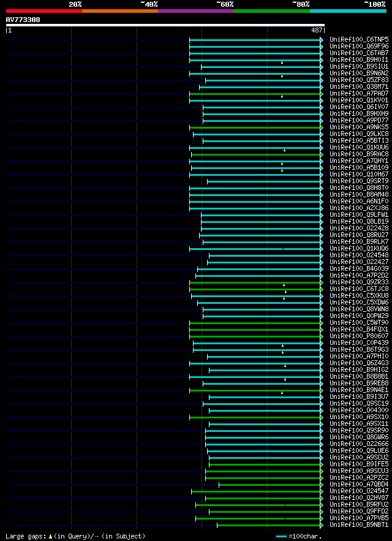Click the arrowhead ending the UniRef100_Q8H8T0 alignment
Screen dimensions: 392x541
(322, 188)
